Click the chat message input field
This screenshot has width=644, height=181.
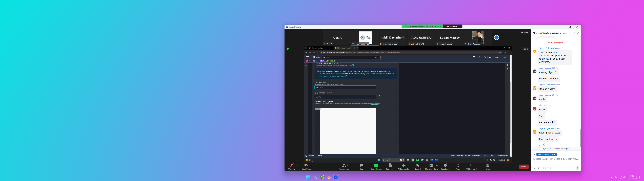click(555, 159)
